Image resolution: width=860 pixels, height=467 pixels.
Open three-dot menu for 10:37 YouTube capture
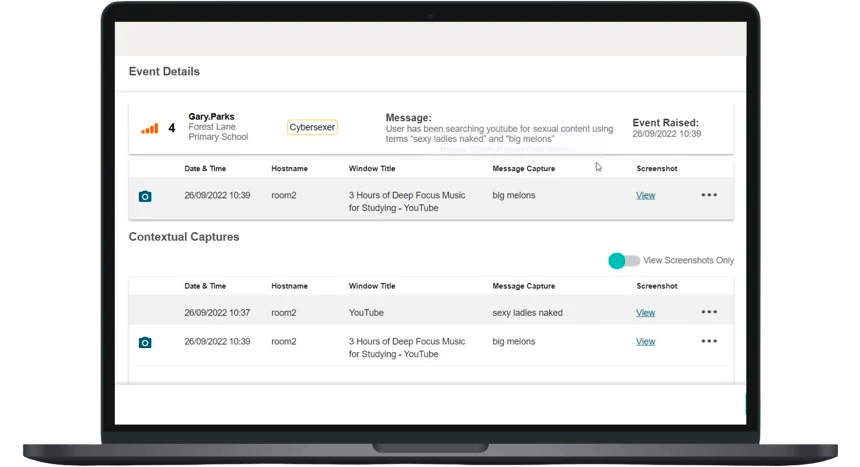pos(709,312)
